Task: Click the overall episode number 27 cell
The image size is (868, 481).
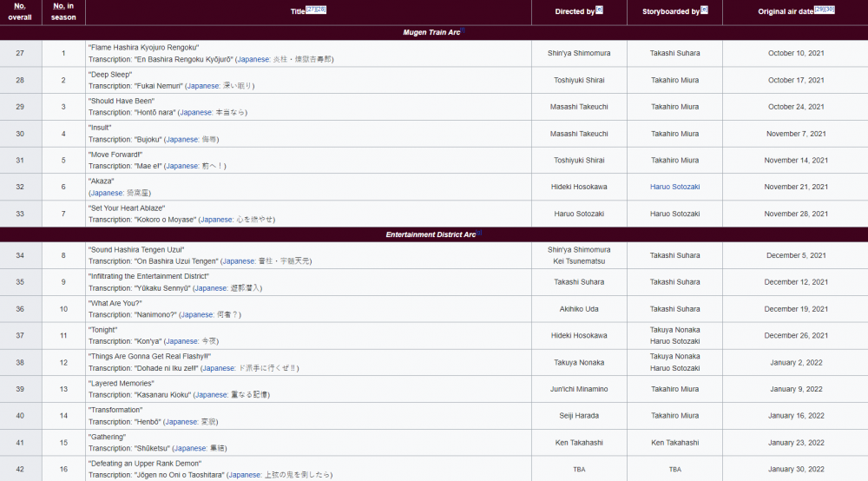Action: 20,53
